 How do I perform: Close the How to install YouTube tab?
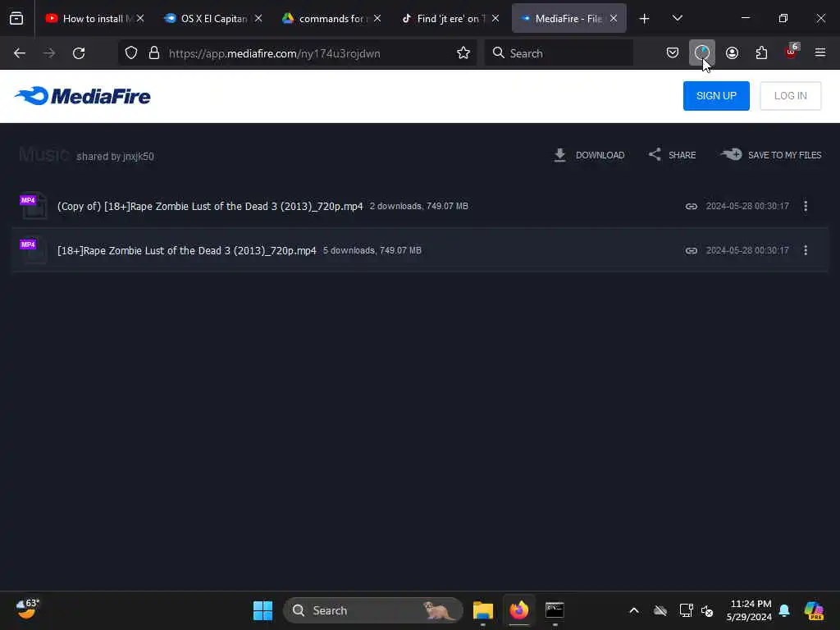click(139, 18)
